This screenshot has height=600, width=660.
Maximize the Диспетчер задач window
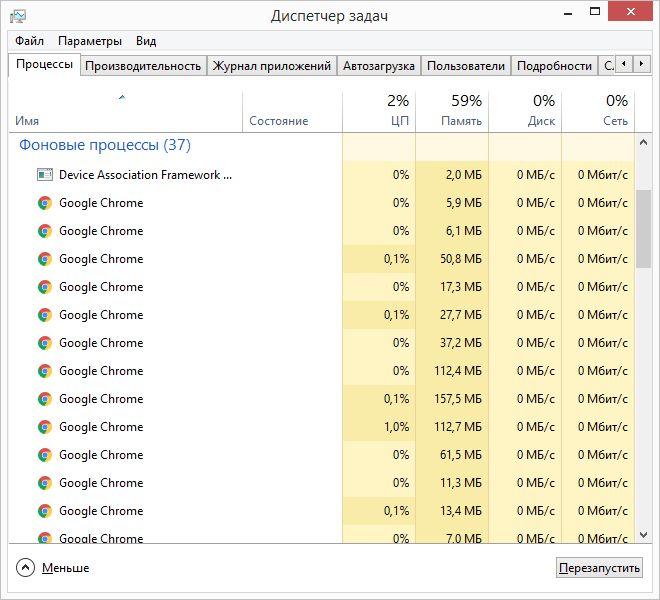(x=595, y=12)
